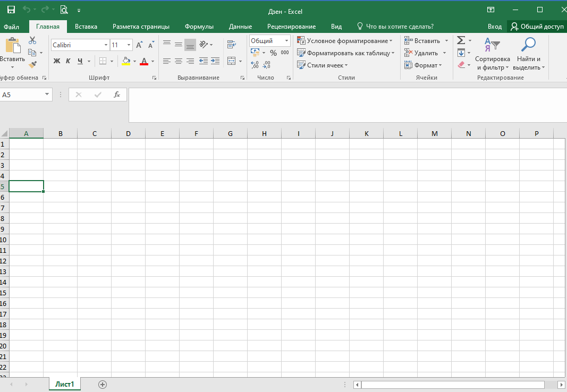Click the Вставить cells button in Ячейки
The width and height of the screenshot is (567, 392).
pyautogui.click(x=421, y=41)
